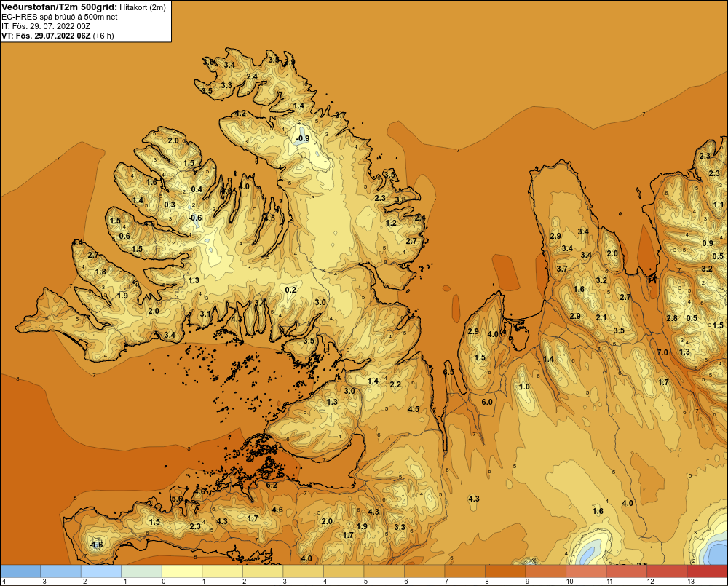Click the 11 to 12 legend color swatch

tap(626, 571)
